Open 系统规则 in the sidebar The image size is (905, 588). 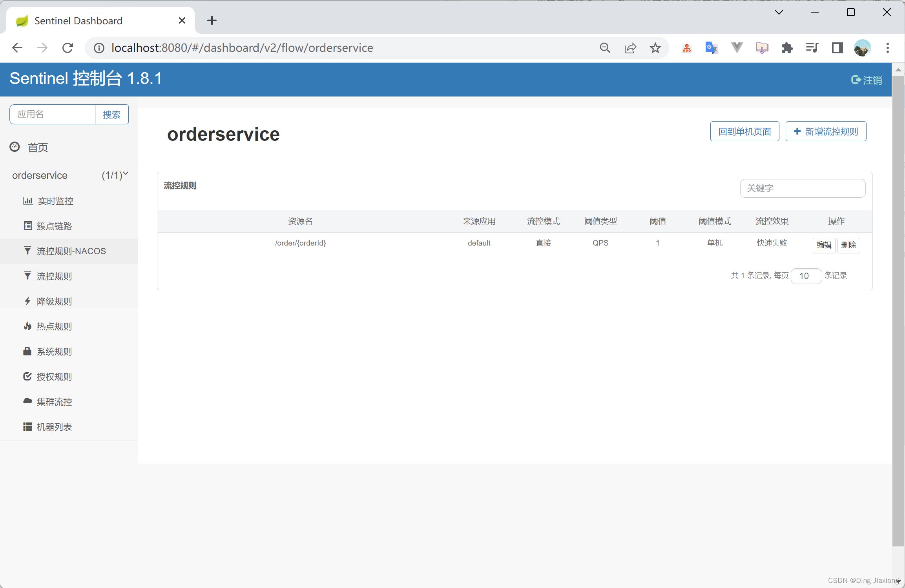[x=69, y=351]
